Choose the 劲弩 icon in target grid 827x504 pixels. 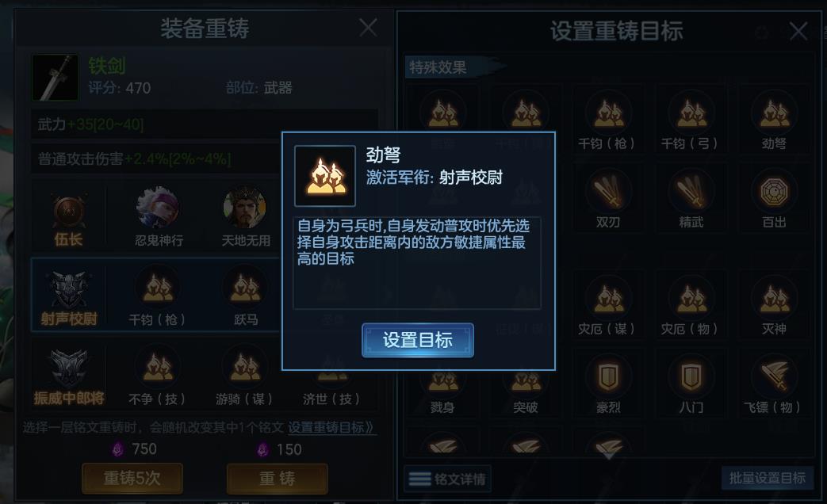pyautogui.click(x=774, y=112)
